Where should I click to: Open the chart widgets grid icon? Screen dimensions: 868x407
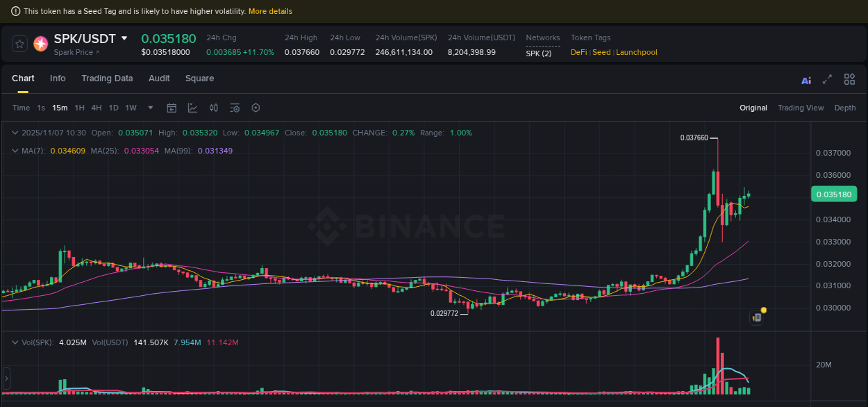849,79
